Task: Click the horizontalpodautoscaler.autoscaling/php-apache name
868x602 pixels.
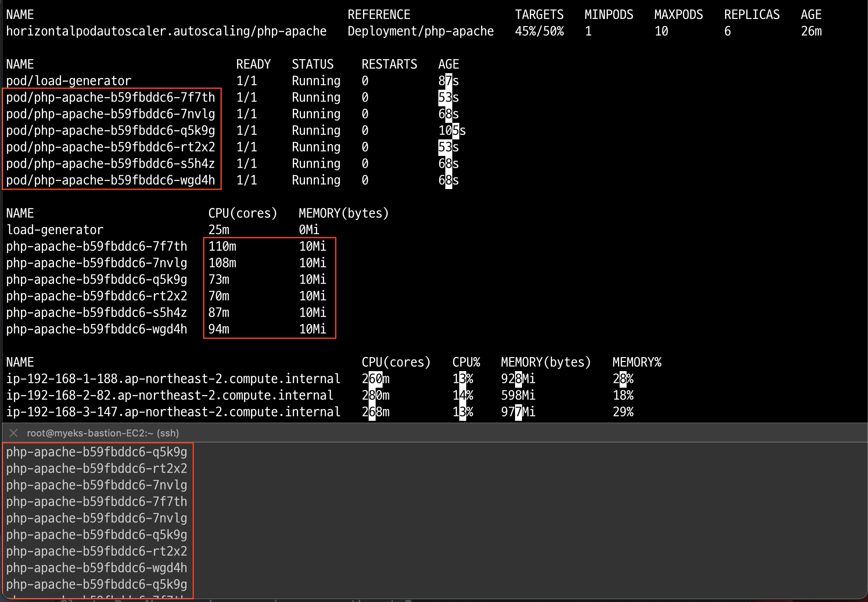Action: [x=166, y=31]
